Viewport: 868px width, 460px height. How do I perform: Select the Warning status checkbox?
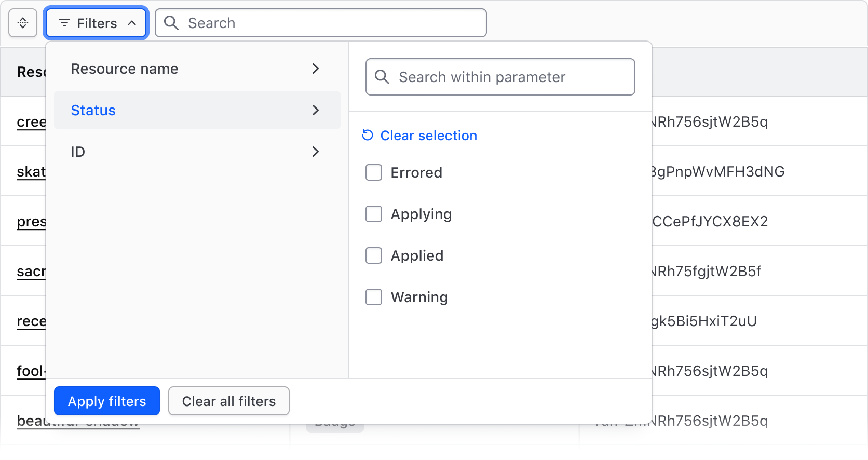(374, 297)
